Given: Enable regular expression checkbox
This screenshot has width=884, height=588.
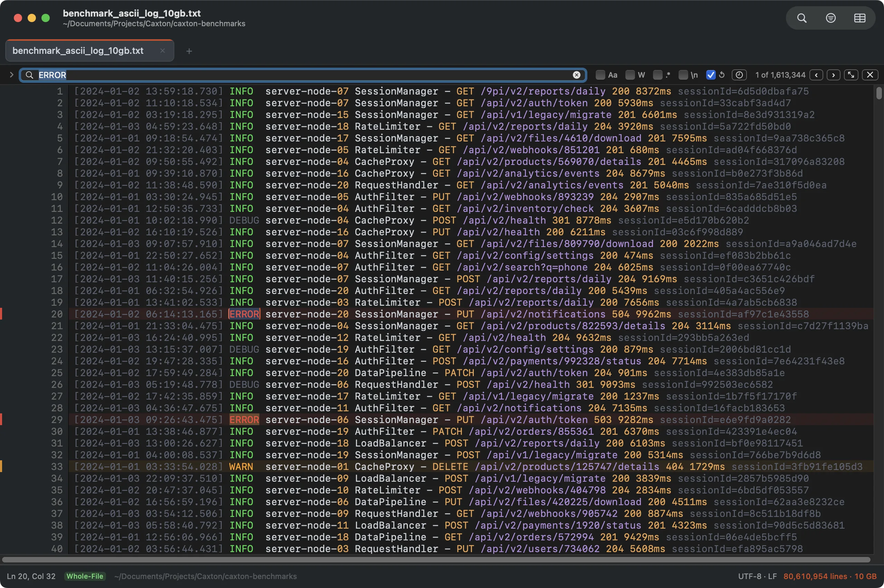Looking at the screenshot, I should [x=657, y=75].
